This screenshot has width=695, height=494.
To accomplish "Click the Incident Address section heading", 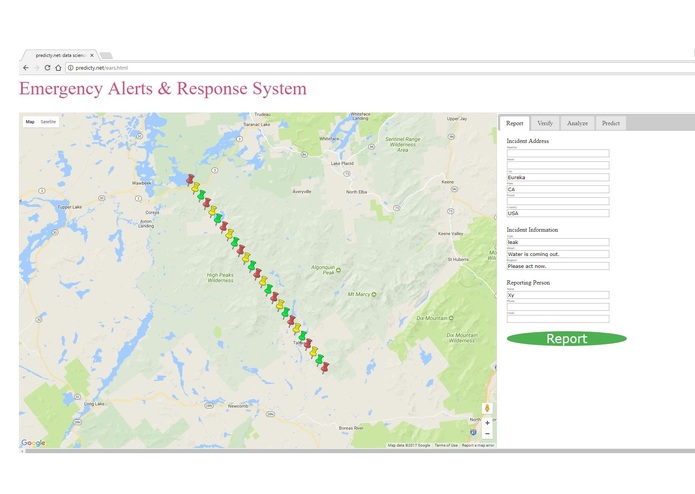I will coord(527,141).
